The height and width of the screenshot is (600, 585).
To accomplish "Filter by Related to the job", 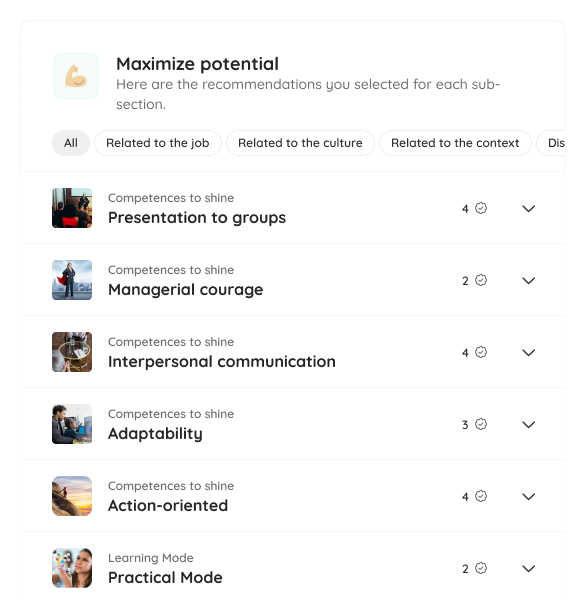I will 158,143.
